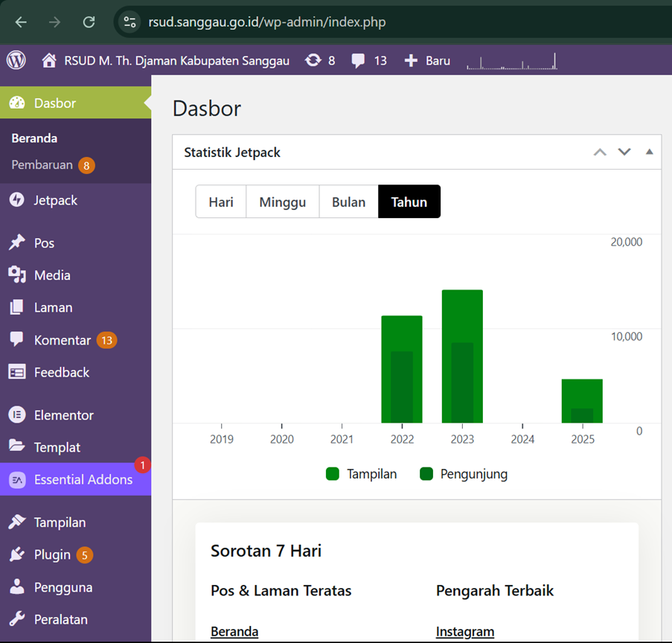Screen dimensions: 672x643
Task: Switch chart to Hari tab
Action: tap(221, 202)
